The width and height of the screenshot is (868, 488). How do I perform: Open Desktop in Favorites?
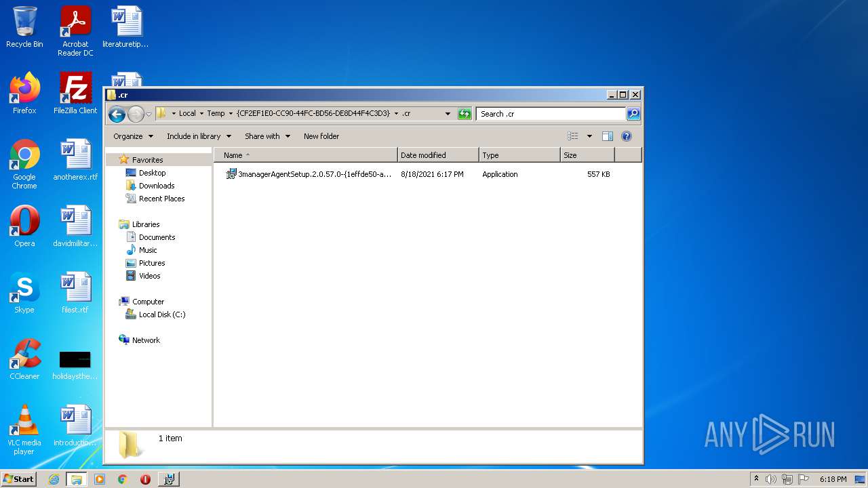[x=152, y=173]
